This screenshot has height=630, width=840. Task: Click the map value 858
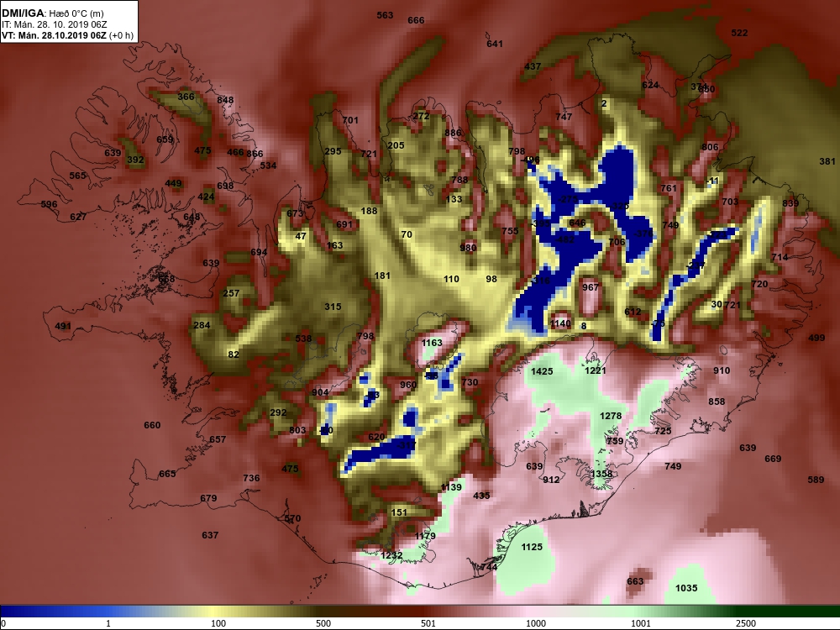point(717,402)
